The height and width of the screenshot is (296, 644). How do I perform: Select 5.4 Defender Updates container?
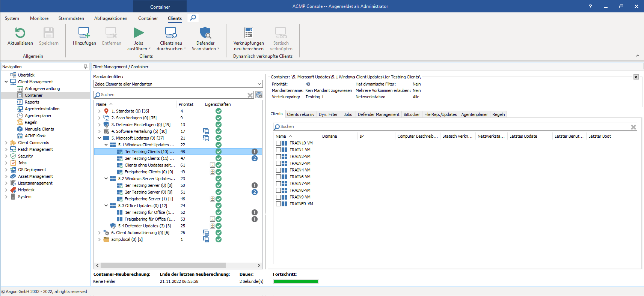[178, 226]
